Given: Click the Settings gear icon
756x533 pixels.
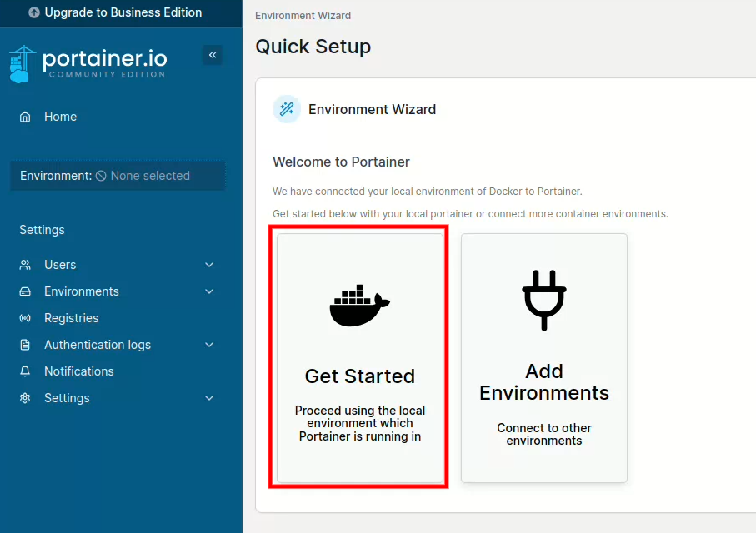Looking at the screenshot, I should [26, 398].
